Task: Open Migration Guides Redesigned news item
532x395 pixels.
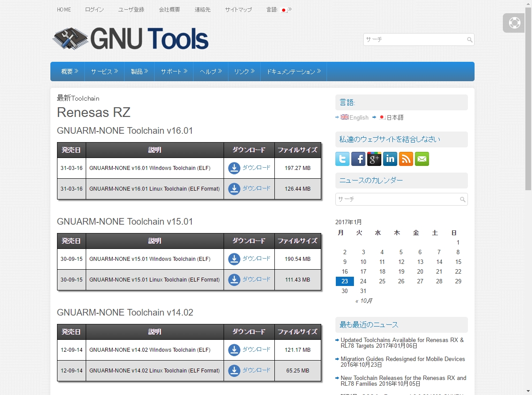Action: click(403, 362)
